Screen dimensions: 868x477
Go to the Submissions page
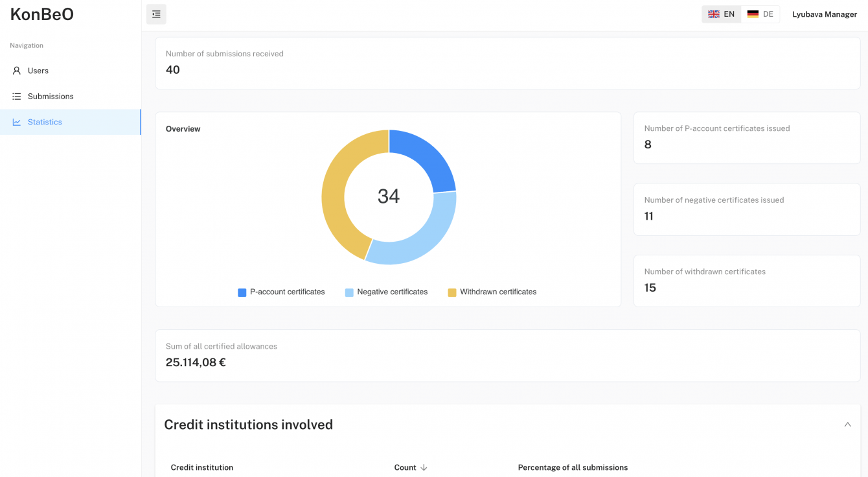point(51,97)
